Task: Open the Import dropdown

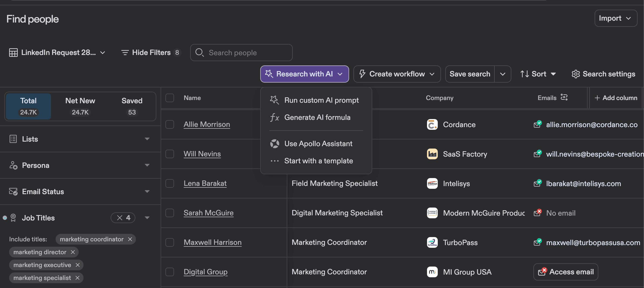Action: pos(616,18)
